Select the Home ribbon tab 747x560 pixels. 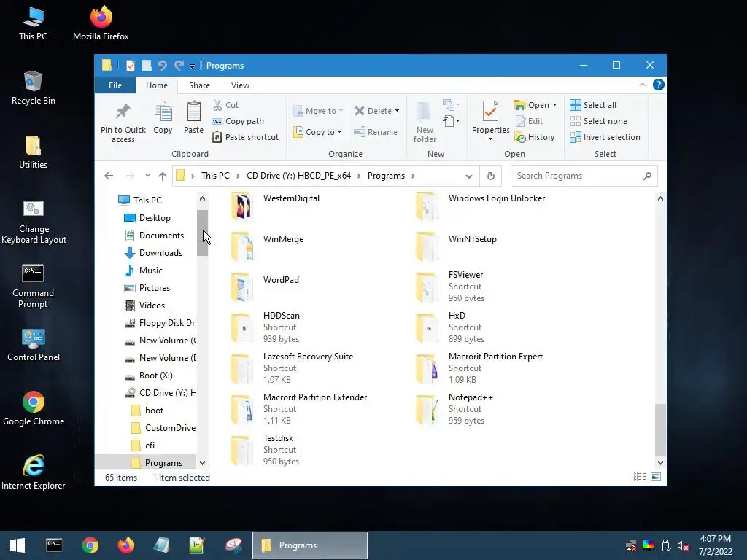tap(157, 85)
